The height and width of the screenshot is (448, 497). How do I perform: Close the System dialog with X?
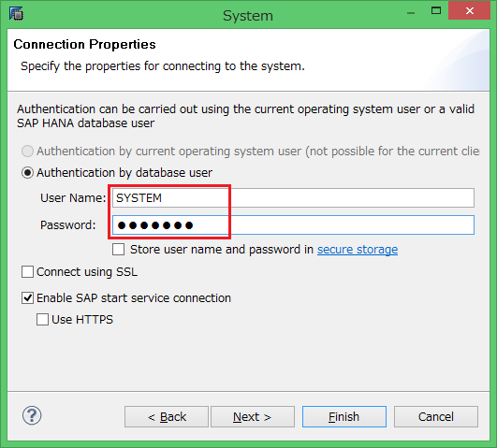click(470, 11)
